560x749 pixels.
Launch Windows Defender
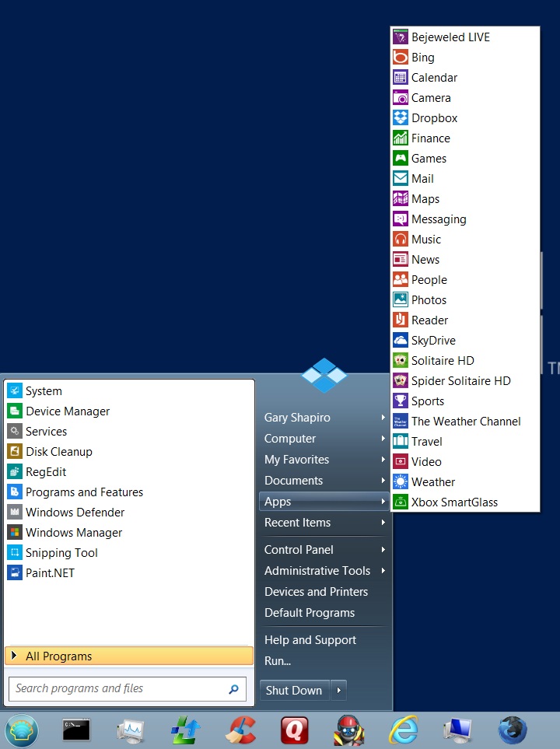[129, 513]
